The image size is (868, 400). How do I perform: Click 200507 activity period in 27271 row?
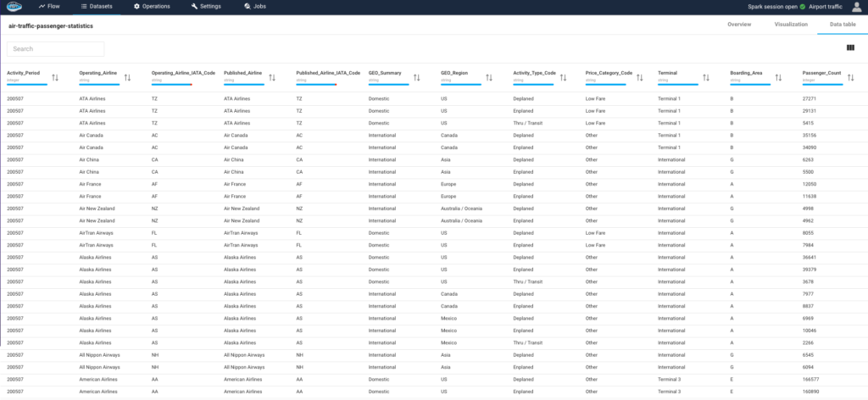[x=15, y=98]
